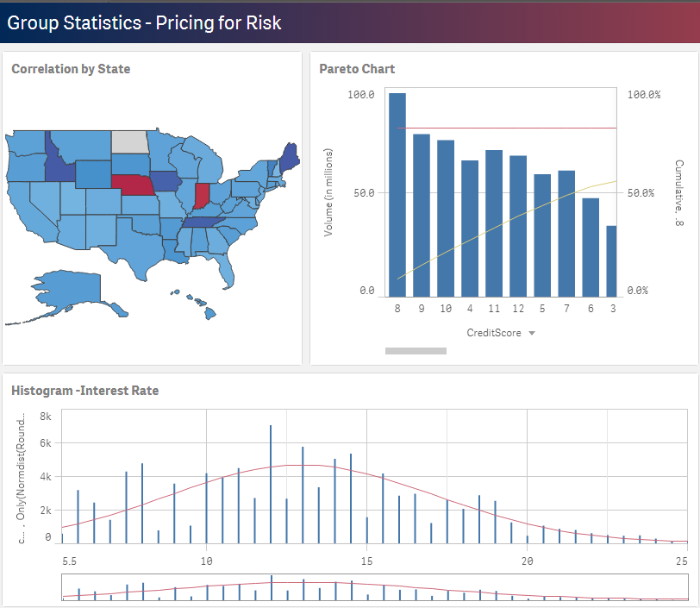Select the Pareto bar for credit score 8
The width and height of the screenshot is (700, 608).
397,194
